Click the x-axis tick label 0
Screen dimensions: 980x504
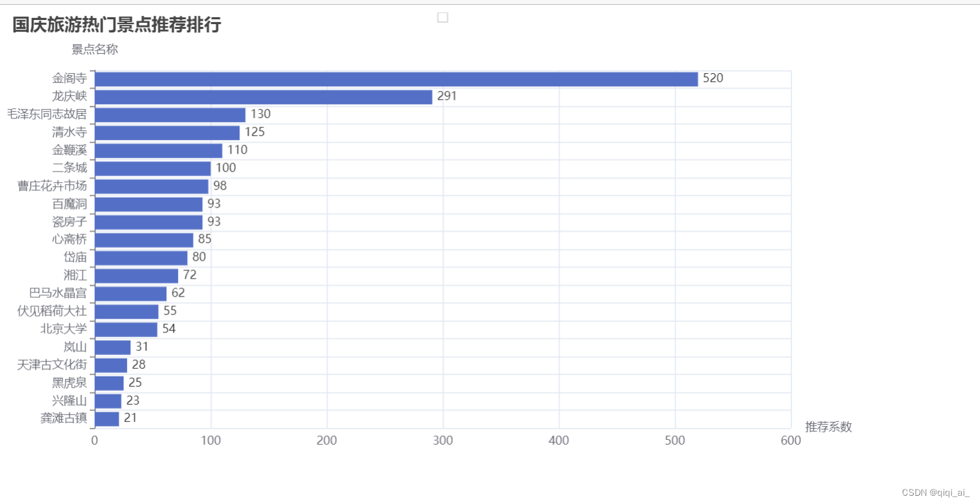point(95,441)
